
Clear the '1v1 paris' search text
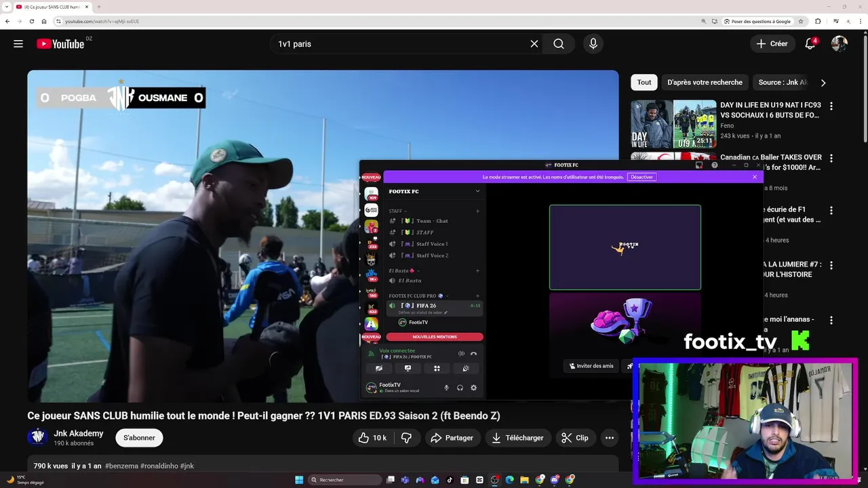click(534, 44)
